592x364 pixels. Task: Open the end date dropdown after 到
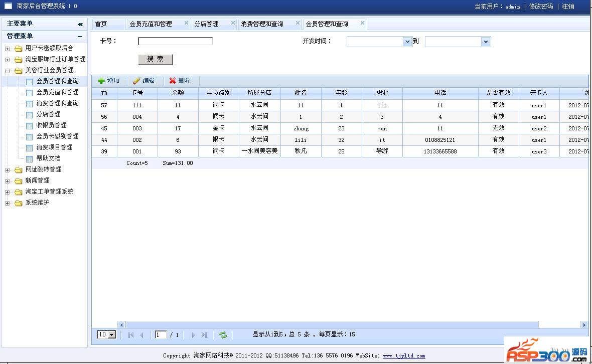coord(485,42)
